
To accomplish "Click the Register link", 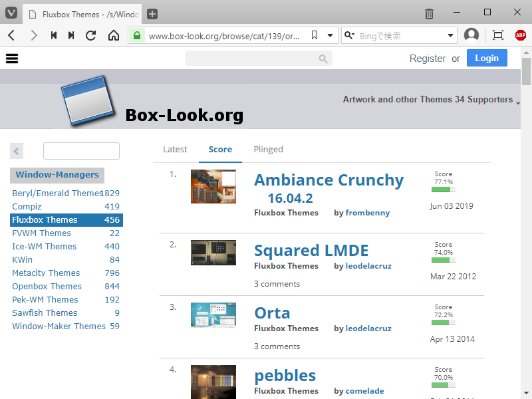I will (428, 59).
